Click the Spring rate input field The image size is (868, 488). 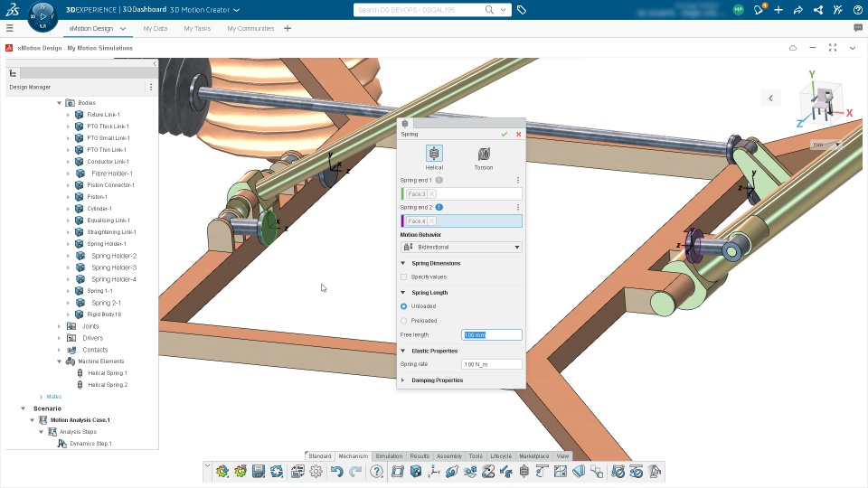tap(492, 364)
